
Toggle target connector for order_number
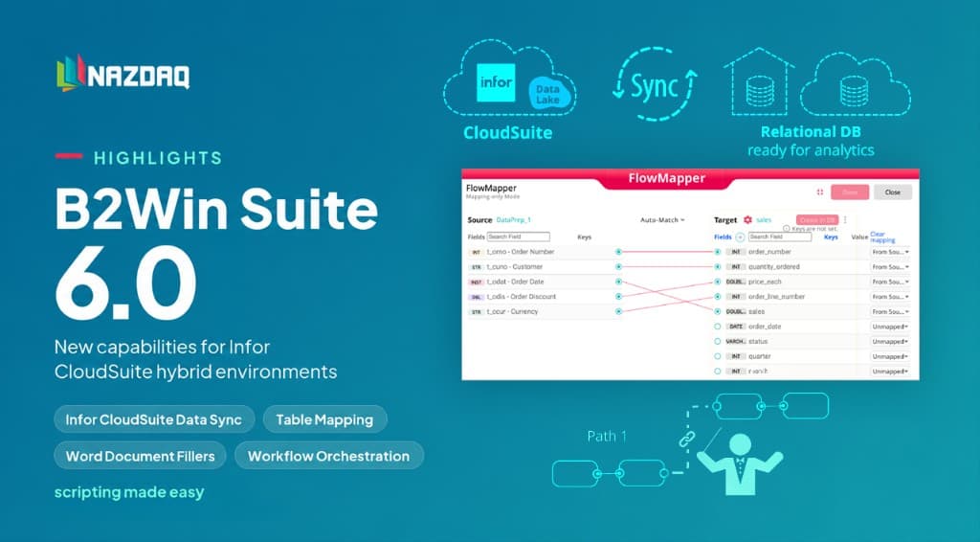tap(718, 252)
